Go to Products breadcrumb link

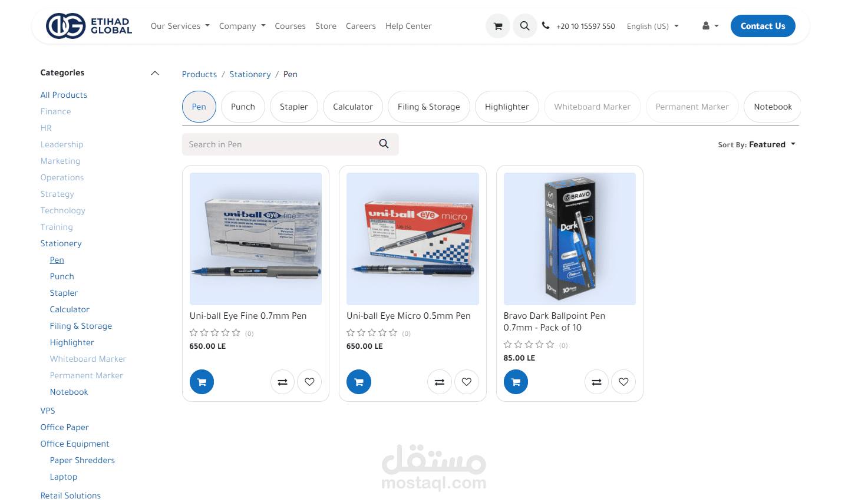click(199, 74)
